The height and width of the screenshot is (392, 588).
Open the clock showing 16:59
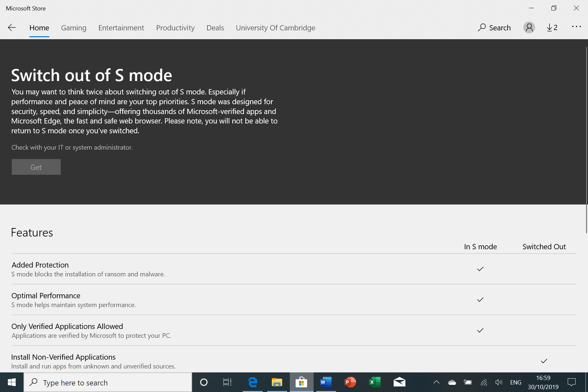[x=543, y=382]
